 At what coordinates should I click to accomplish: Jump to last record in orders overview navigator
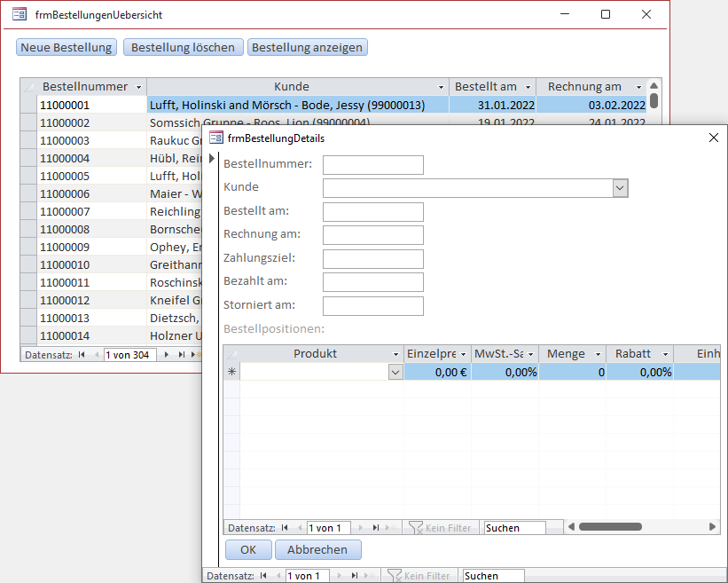[x=181, y=355]
